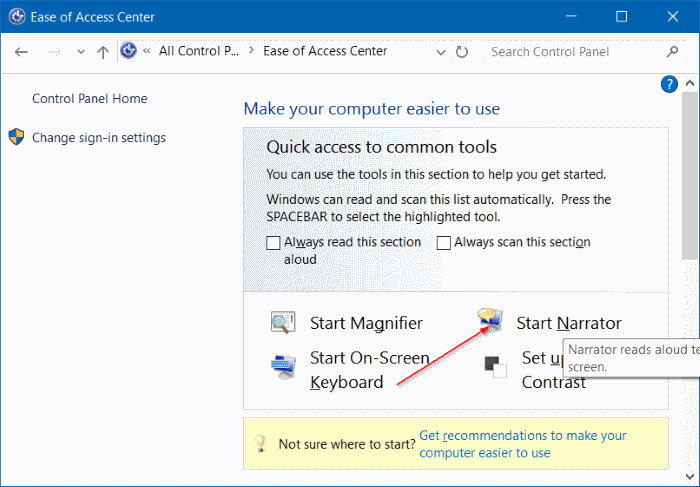Go up one level with the up arrow
The width and height of the screenshot is (700, 487).
[x=103, y=52]
